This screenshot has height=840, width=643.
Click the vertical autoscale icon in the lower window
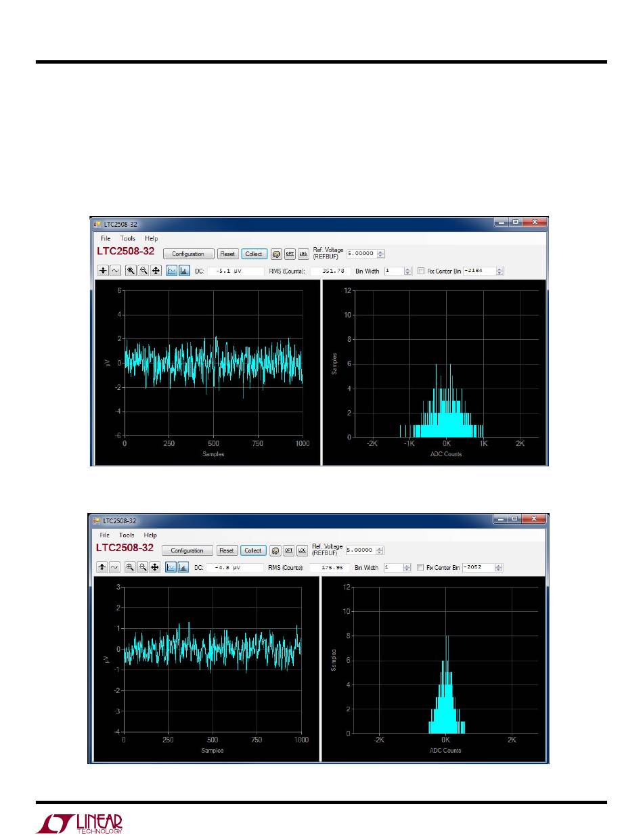coord(102,567)
